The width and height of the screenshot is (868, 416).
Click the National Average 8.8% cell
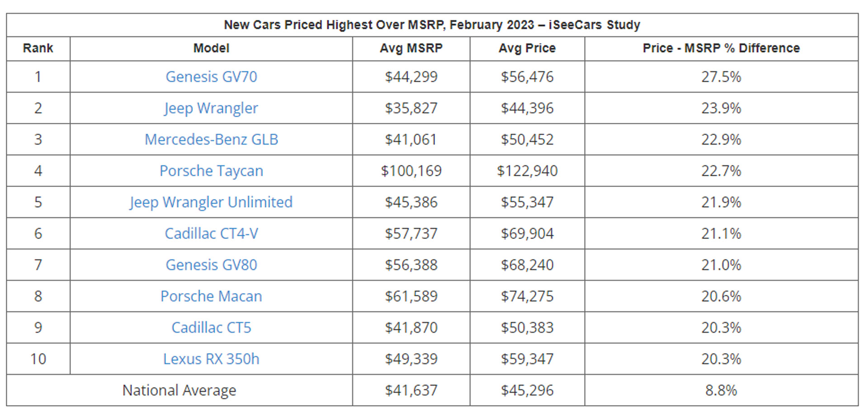721,390
